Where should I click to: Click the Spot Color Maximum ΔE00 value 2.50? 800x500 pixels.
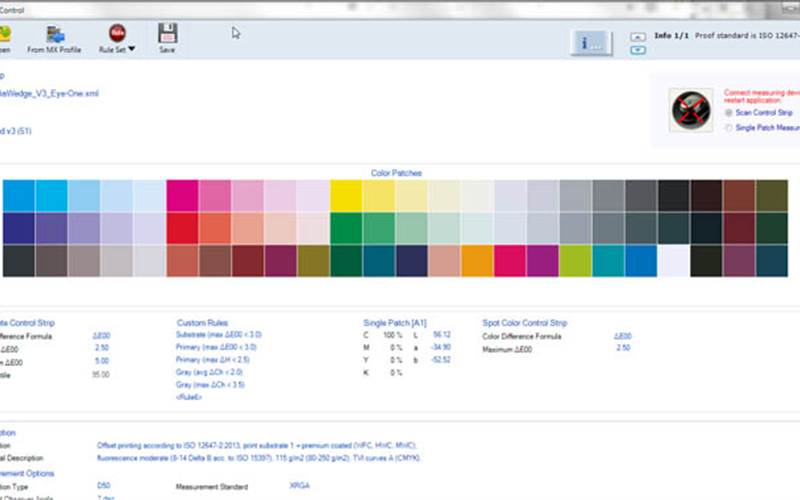pos(622,347)
